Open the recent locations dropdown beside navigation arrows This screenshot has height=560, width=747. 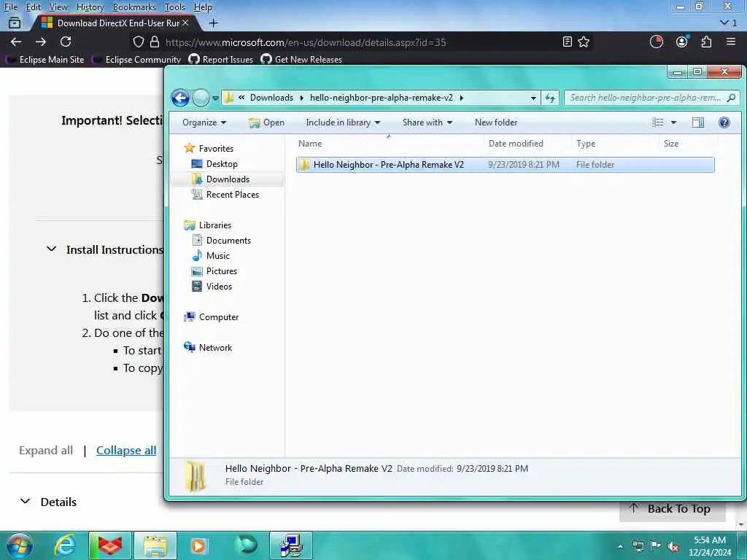coord(215,98)
